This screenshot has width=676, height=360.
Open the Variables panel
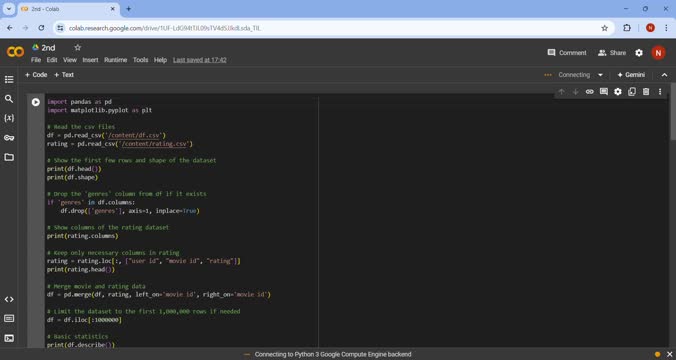click(9, 118)
